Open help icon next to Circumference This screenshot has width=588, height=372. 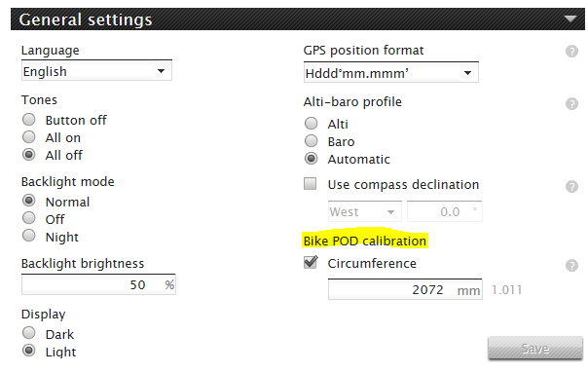[x=571, y=266]
